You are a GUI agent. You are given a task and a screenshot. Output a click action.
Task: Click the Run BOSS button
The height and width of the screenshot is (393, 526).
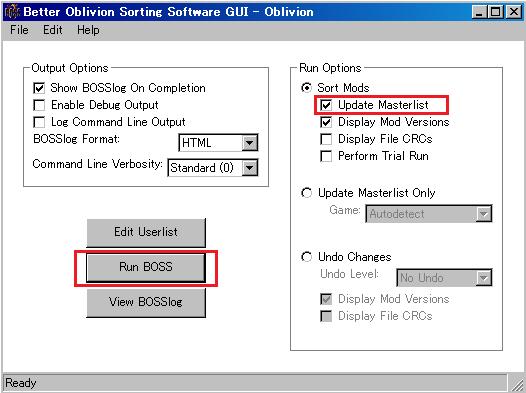pos(146,267)
